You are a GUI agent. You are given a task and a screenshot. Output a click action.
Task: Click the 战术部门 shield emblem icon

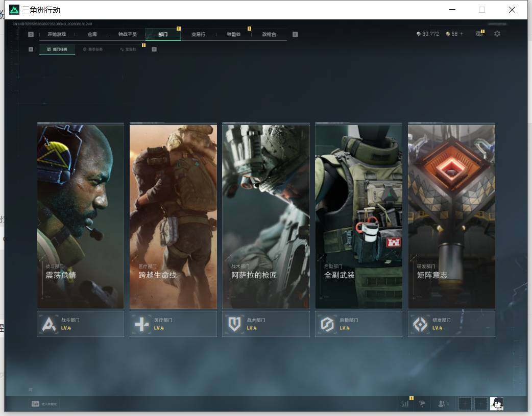click(x=234, y=325)
